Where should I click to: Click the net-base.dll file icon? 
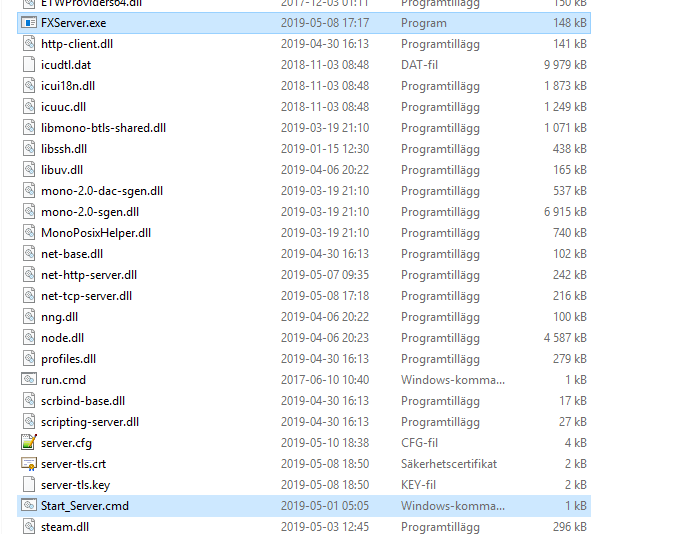pyautogui.click(x=29, y=254)
